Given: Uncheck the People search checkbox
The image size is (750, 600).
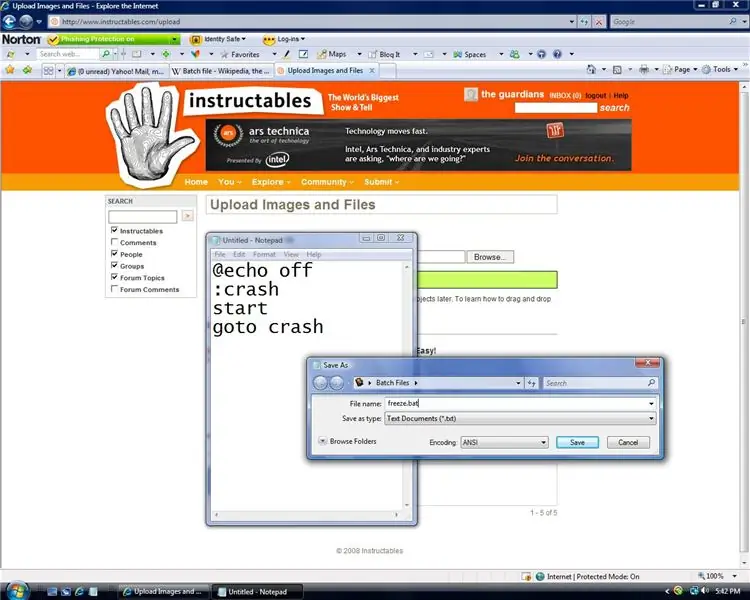Looking at the screenshot, I should (114, 254).
